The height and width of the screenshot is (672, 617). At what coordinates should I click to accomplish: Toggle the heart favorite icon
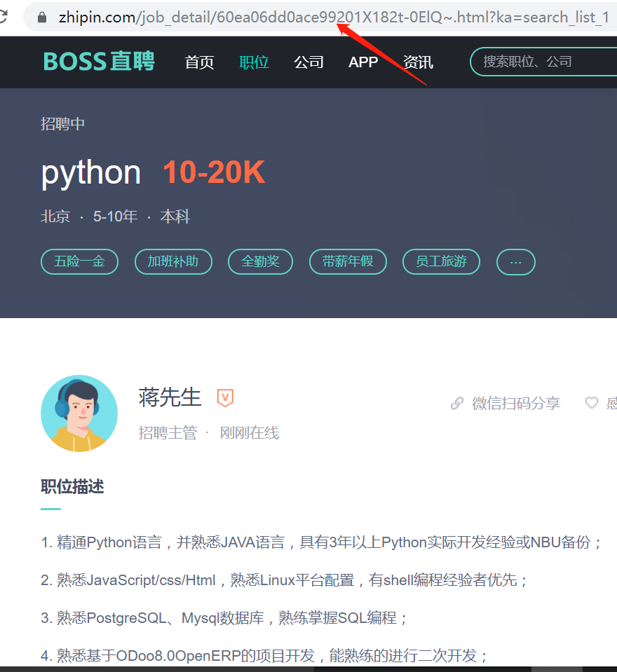click(x=591, y=403)
